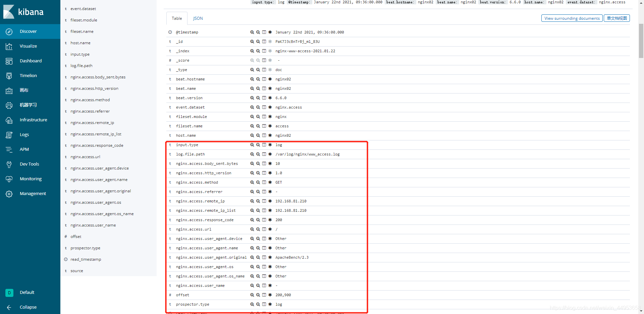Screen dimensions: 644x314
Task: Open the Visualize section icon
Action: [9, 46]
